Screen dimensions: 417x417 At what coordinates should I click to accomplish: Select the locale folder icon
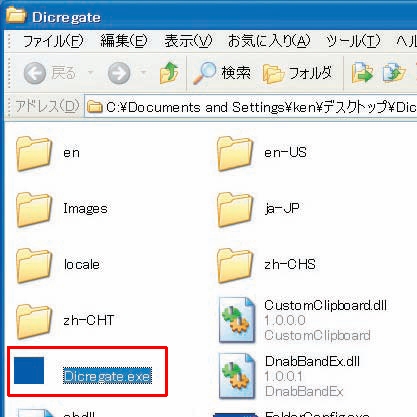(34, 266)
